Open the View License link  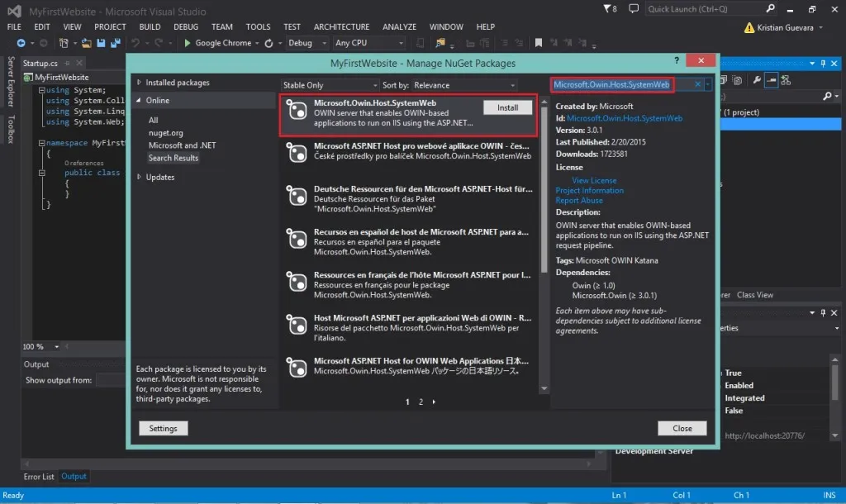pyautogui.click(x=594, y=180)
